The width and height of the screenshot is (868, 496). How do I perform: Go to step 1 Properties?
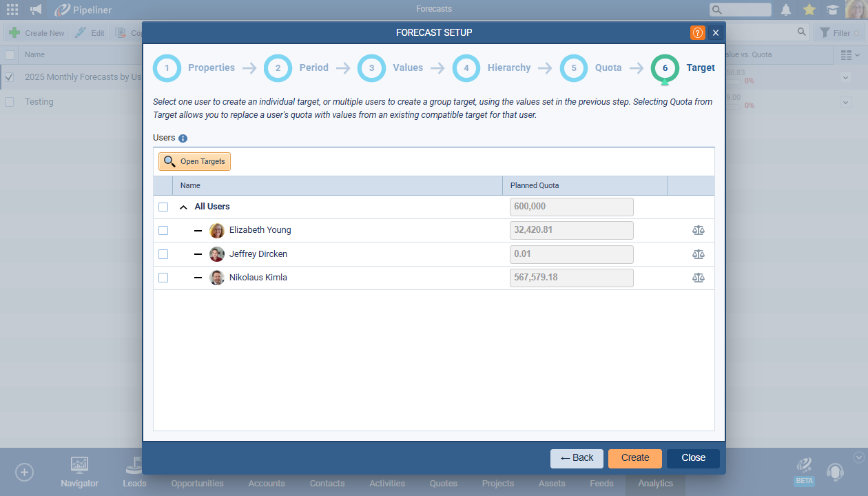tap(167, 68)
